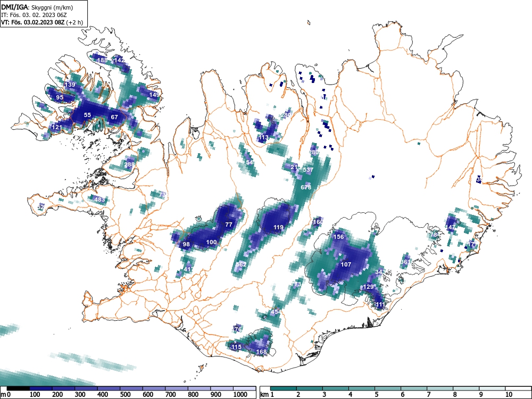532x399 pixels.
Task: Click the map value "537"
Action: 308,170
